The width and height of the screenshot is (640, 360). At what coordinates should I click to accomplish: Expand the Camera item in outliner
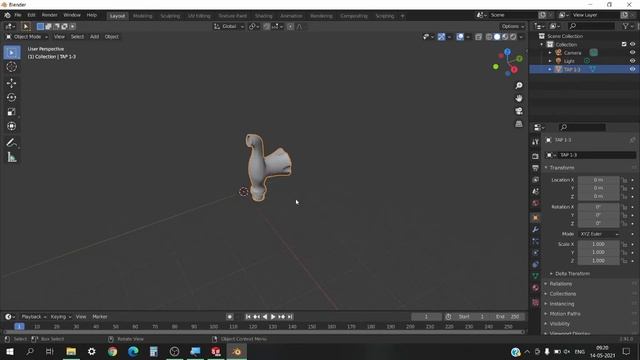(550, 53)
